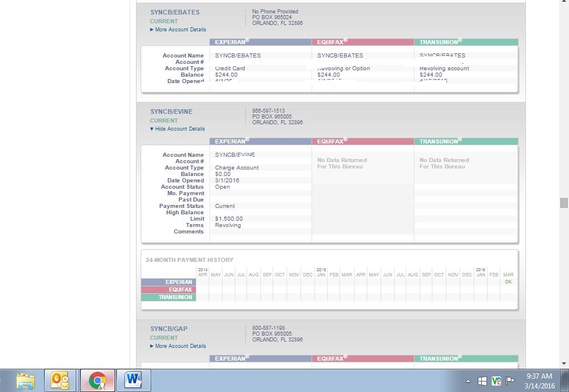The image size is (569, 392).
Task: Click the SYNCB/GAP account heading
Action: click(x=169, y=329)
